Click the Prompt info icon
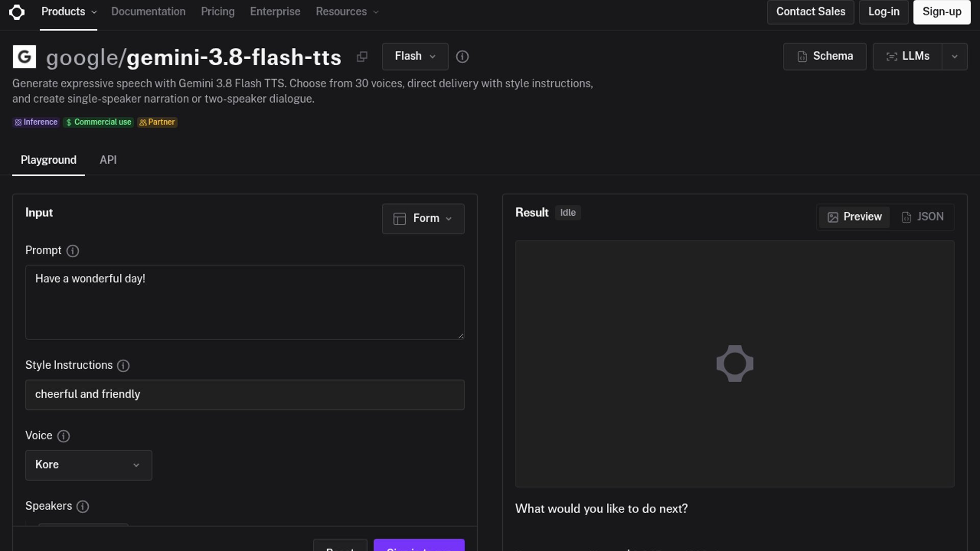The width and height of the screenshot is (980, 551). tap(73, 251)
